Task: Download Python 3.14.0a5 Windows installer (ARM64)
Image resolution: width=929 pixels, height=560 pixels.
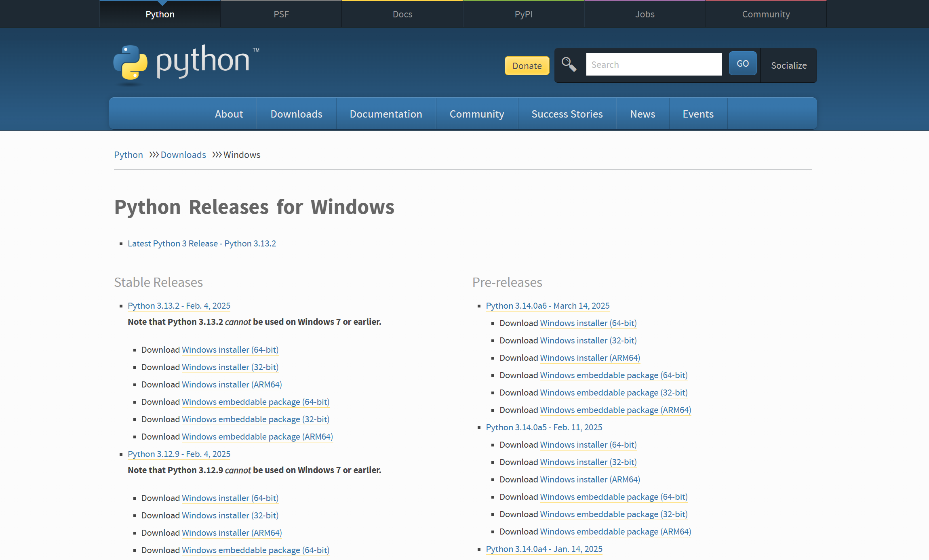Action: click(590, 480)
